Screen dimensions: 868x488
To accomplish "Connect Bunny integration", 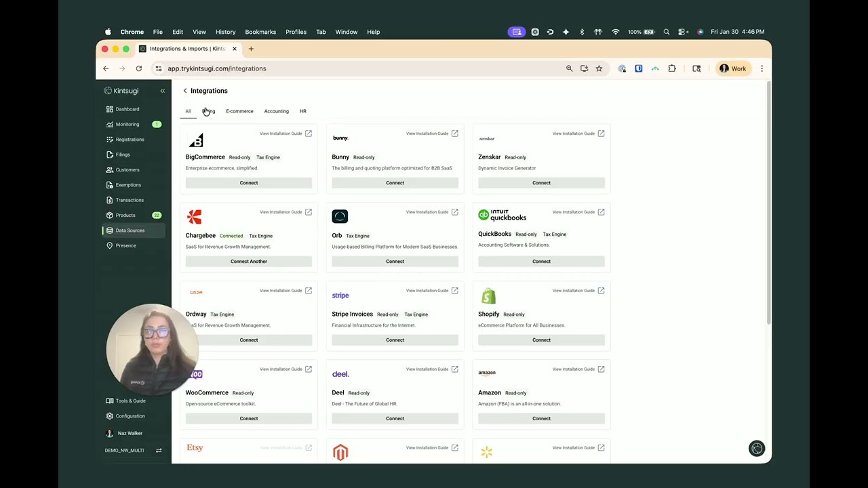I will pos(395,183).
